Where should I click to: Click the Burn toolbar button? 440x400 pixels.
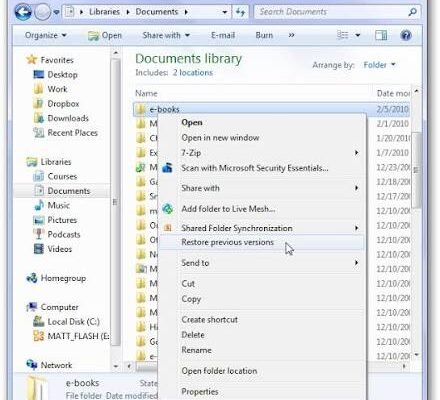tap(264, 35)
